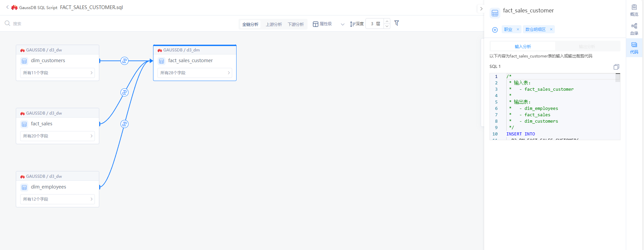
Task: Click the filter funnel icon in toolbar
Action: point(397,23)
